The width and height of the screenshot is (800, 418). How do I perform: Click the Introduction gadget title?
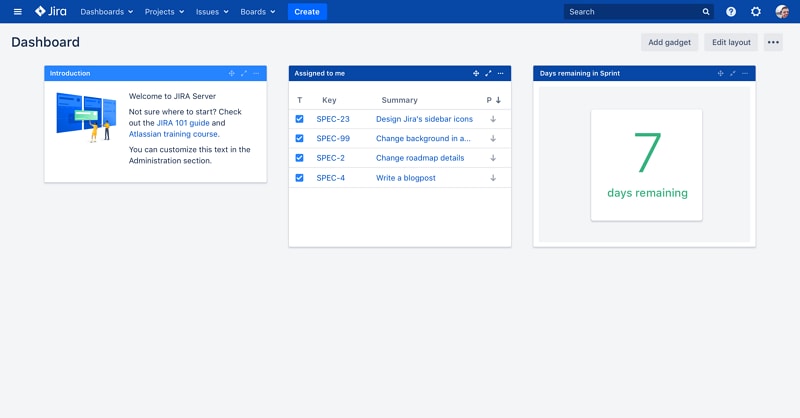(x=70, y=73)
